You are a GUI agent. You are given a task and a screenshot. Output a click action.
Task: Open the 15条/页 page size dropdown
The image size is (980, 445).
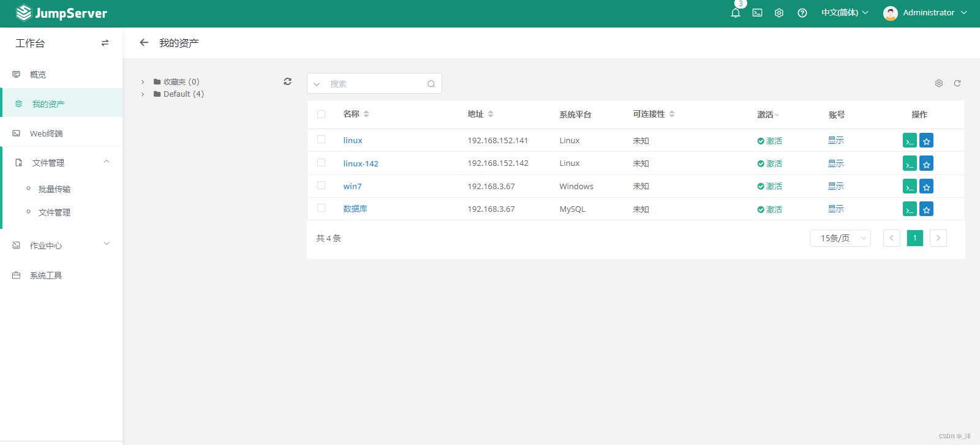tap(840, 238)
